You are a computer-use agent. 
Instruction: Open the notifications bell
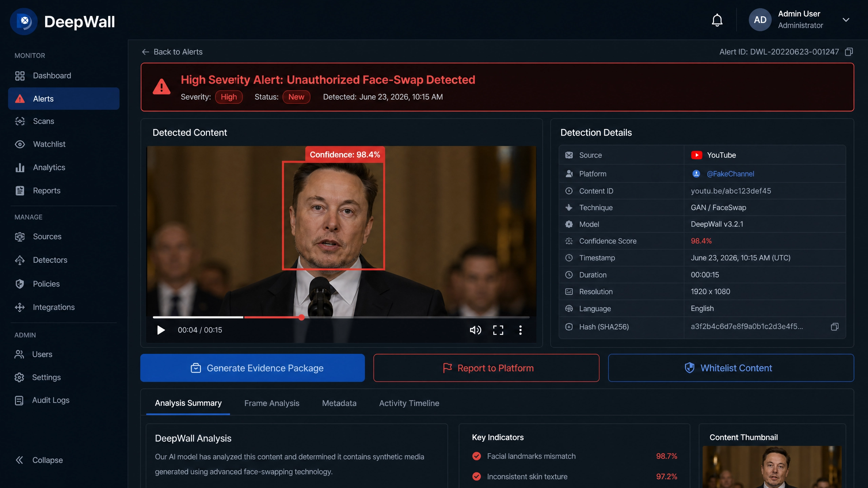point(717,20)
